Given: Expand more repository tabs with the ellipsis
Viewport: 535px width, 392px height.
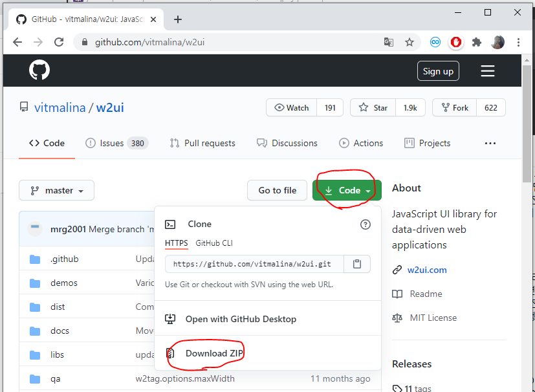Looking at the screenshot, I should click(490, 144).
